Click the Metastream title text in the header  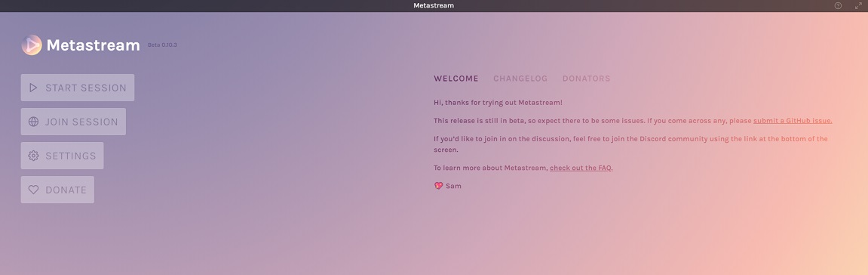coord(93,45)
